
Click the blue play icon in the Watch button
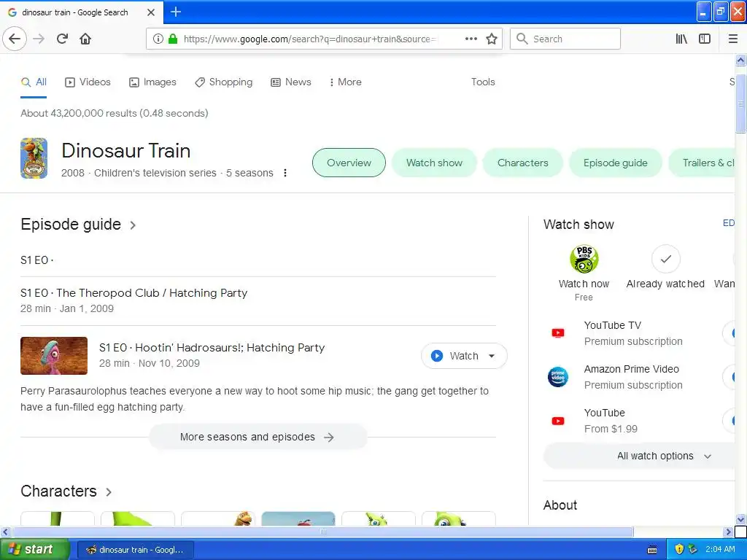click(x=437, y=356)
